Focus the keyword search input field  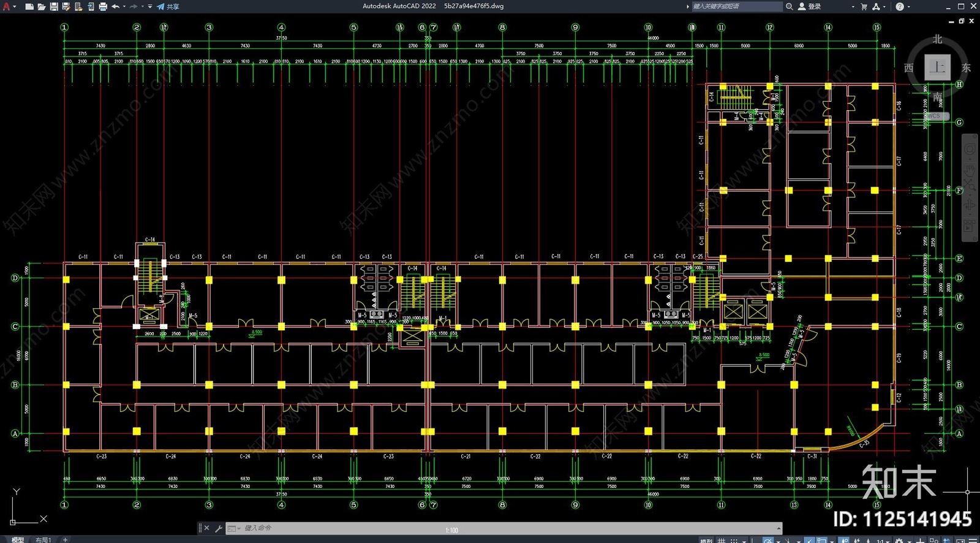(737, 6)
